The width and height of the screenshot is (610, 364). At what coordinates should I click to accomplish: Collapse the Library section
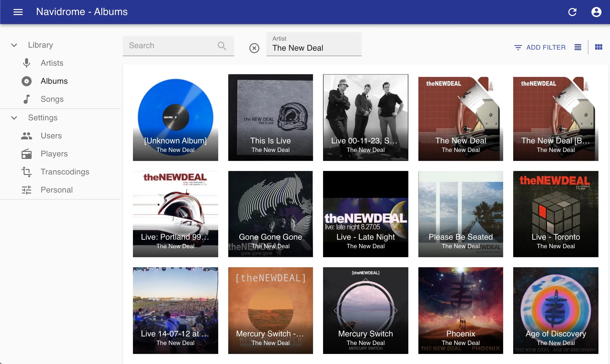tap(14, 45)
